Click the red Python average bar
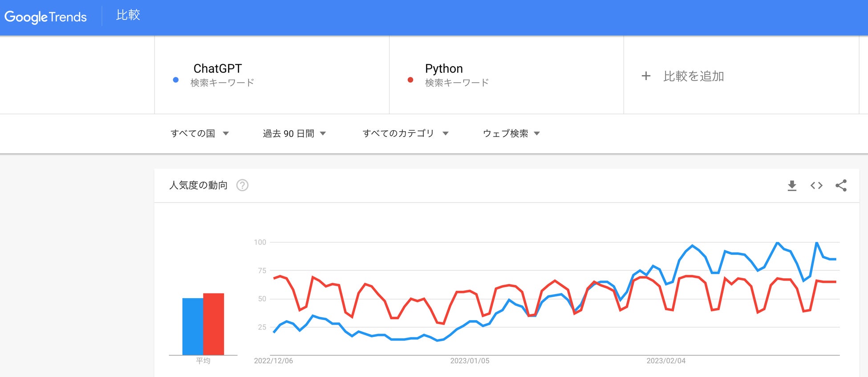The height and width of the screenshot is (377, 868). tap(214, 324)
